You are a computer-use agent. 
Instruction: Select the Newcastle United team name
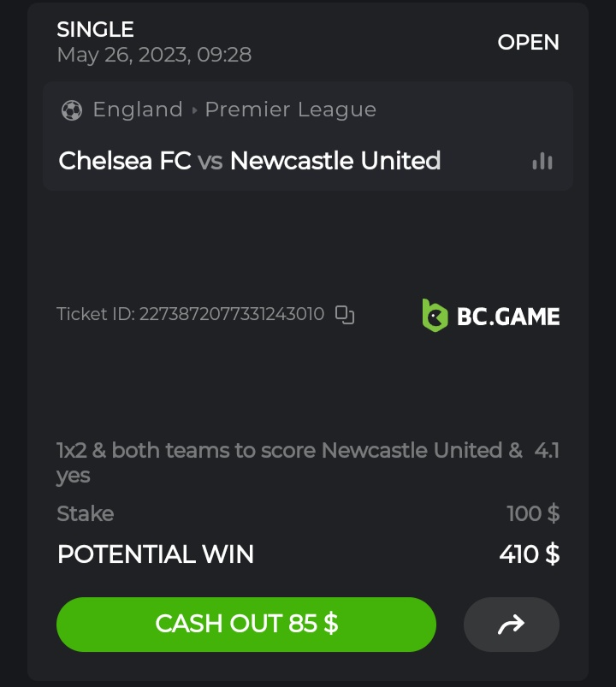click(x=335, y=161)
